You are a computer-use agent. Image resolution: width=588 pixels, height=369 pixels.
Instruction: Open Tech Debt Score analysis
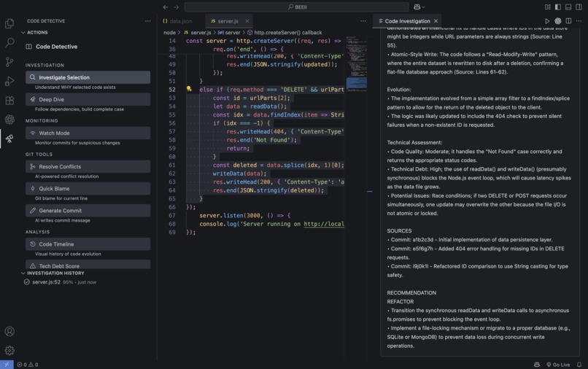click(x=88, y=265)
